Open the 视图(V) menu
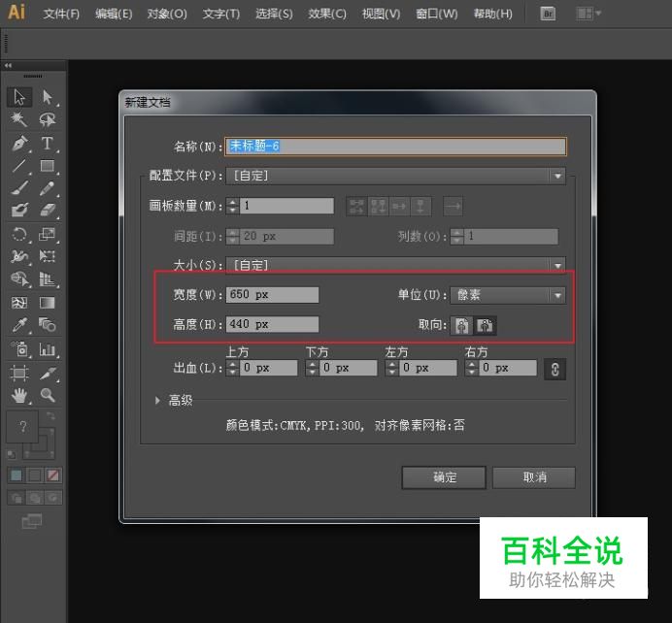 (381, 14)
